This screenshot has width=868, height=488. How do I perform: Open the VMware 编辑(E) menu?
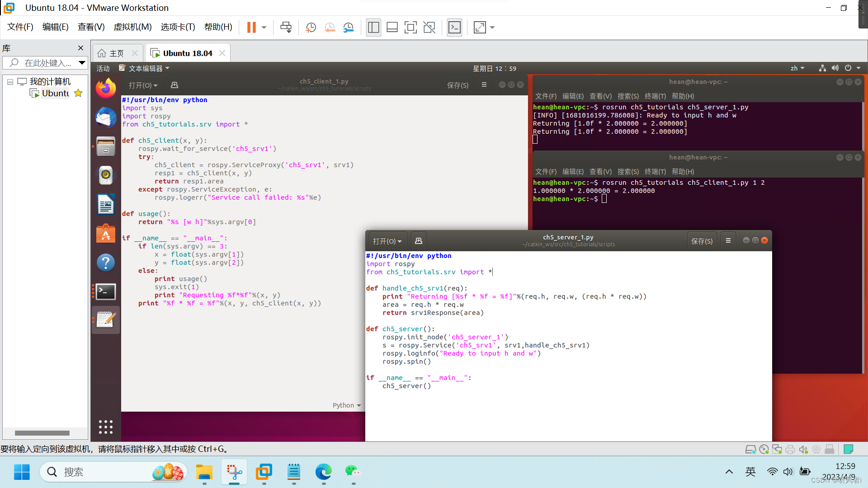tap(55, 27)
